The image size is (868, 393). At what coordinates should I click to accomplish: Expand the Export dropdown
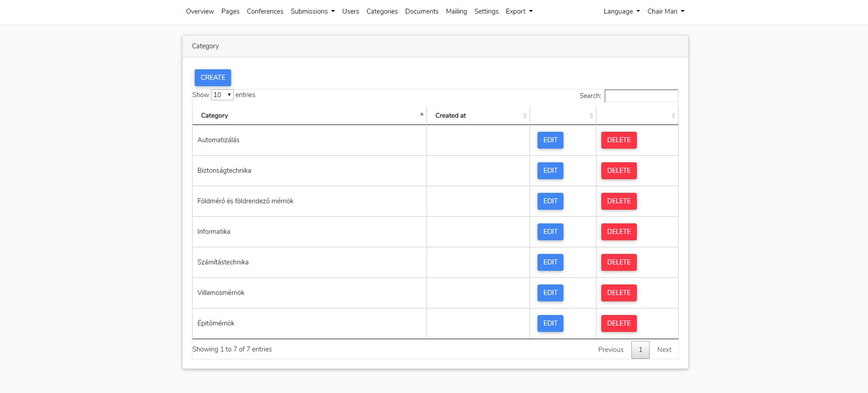519,11
